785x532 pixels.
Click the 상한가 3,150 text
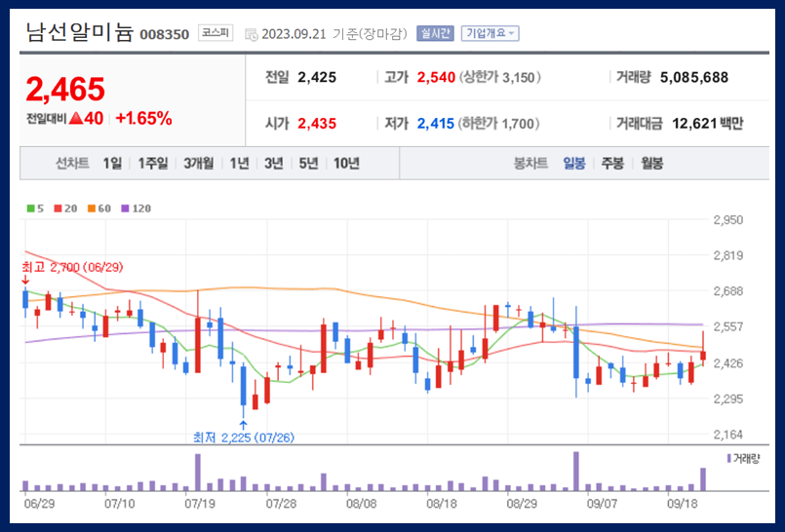click(499, 78)
